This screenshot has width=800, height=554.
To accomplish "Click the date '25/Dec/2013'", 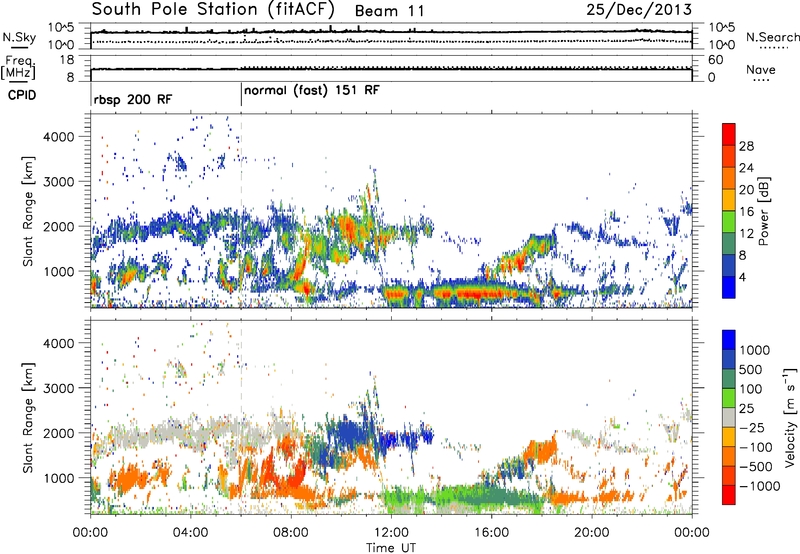I will [x=639, y=9].
